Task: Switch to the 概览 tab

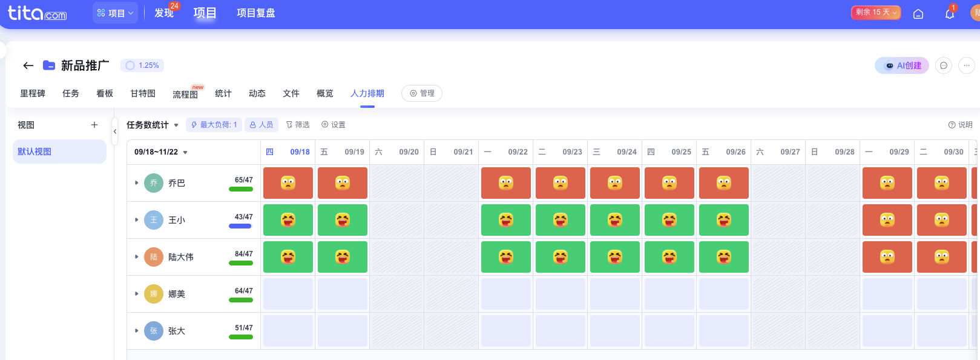Action: (325, 93)
